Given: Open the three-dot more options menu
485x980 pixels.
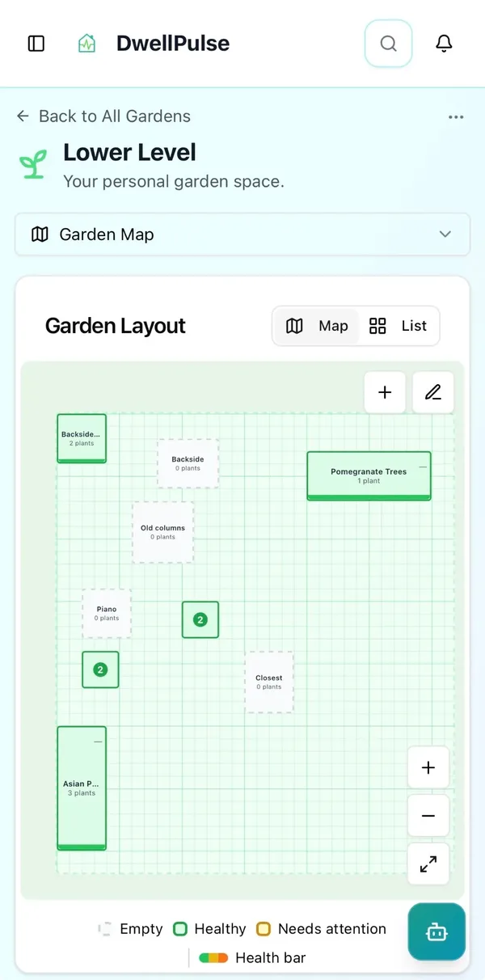Looking at the screenshot, I should (456, 117).
